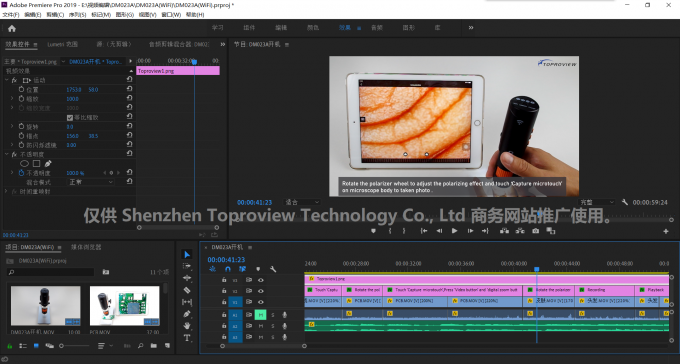Expand the anti-flicker filter parameter
Viewport: 680px width, 364px height.
12,145
